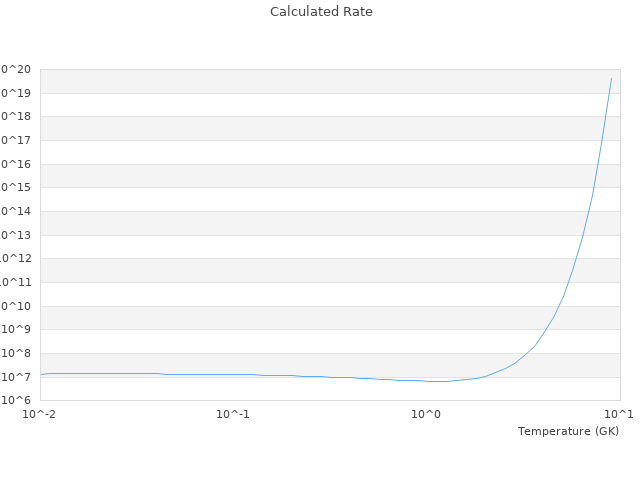The width and height of the screenshot is (640, 480).
Task: Select the 10^1 x-axis tick label
Action: click(619, 414)
